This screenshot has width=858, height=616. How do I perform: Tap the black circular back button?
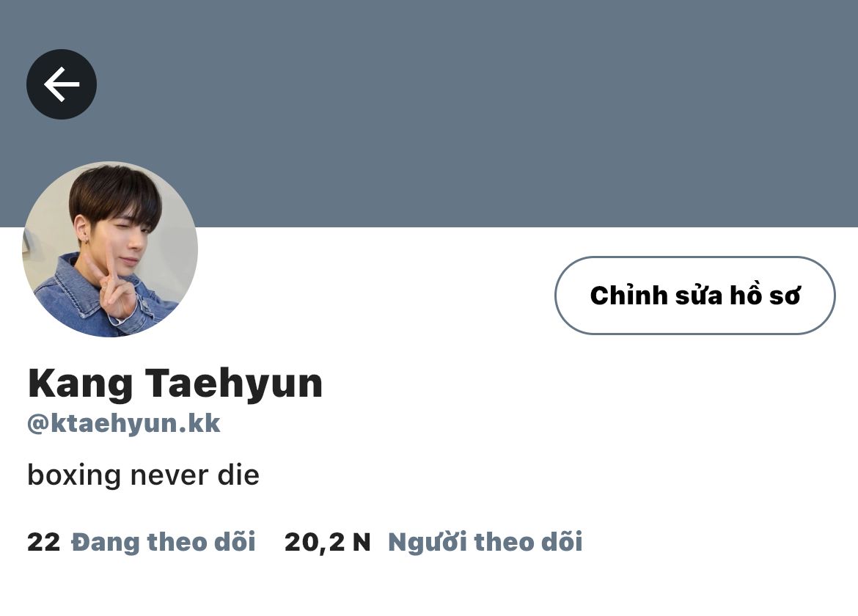(x=62, y=84)
